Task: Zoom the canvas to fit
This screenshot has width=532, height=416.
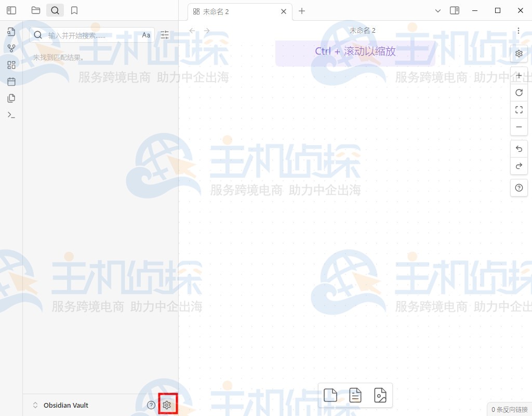Action: (518, 110)
